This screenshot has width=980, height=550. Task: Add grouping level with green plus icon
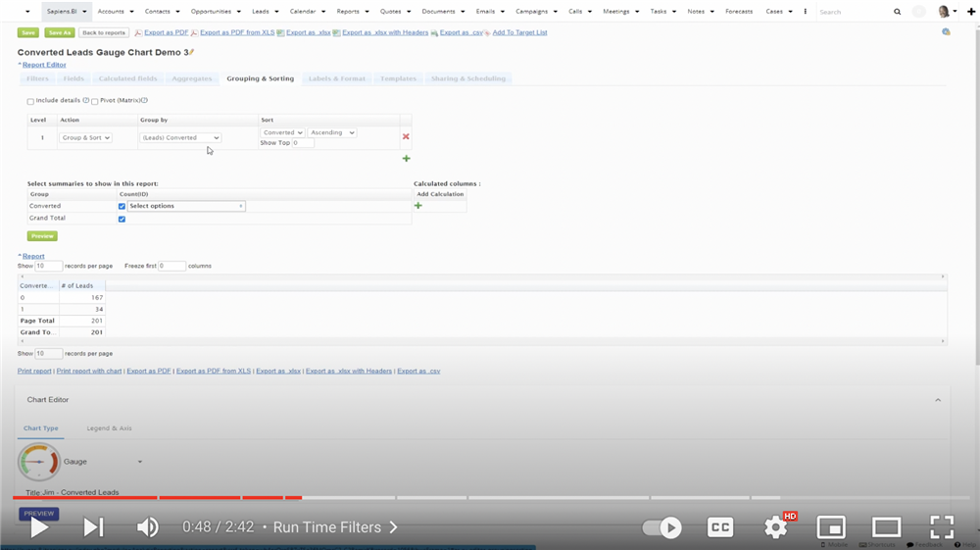[407, 158]
